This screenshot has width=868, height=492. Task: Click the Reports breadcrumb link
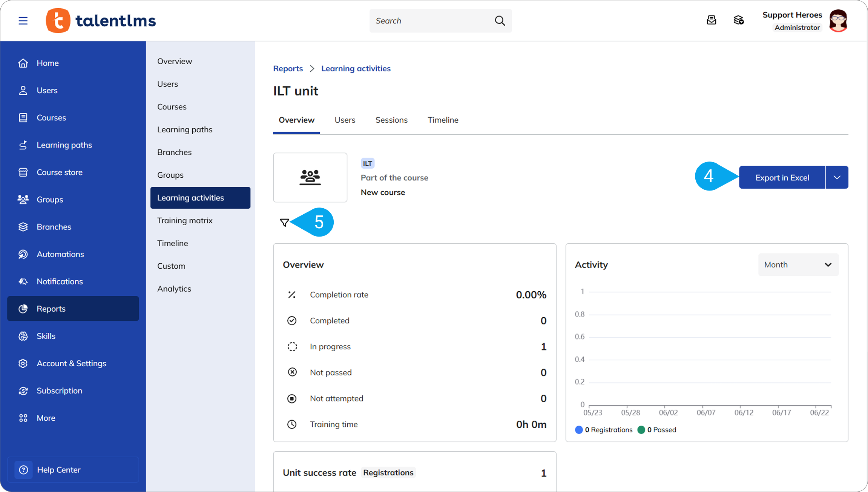tap(288, 69)
